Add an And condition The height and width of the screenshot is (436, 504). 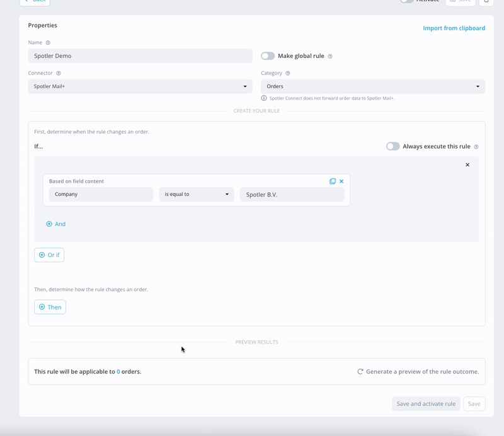click(x=56, y=224)
